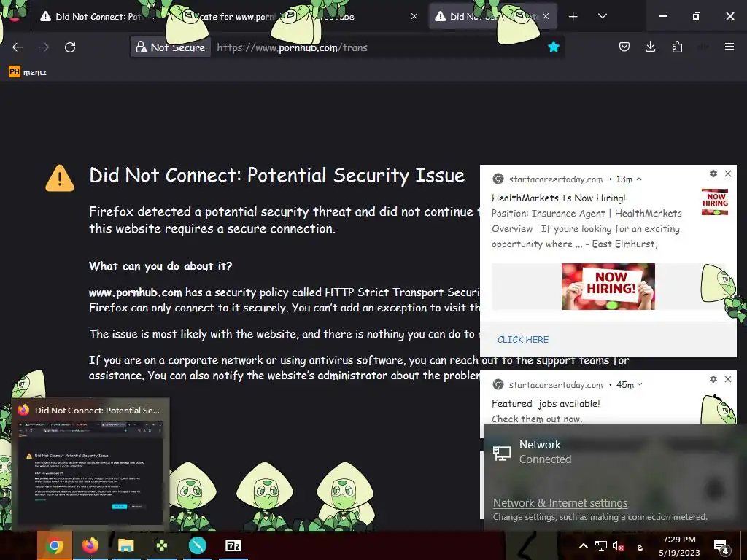Click the Not Secure lock indicator
The width and height of the screenshot is (747, 560).
171,47
